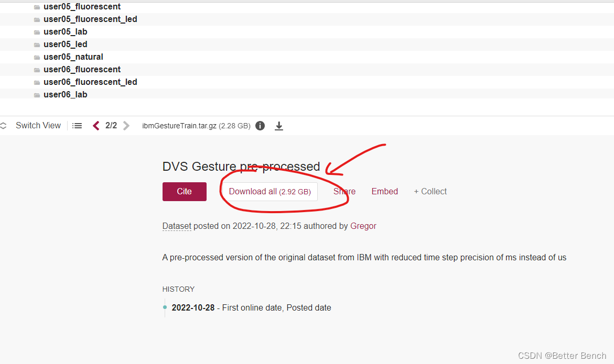Go to next file chevron

(x=126, y=126)
